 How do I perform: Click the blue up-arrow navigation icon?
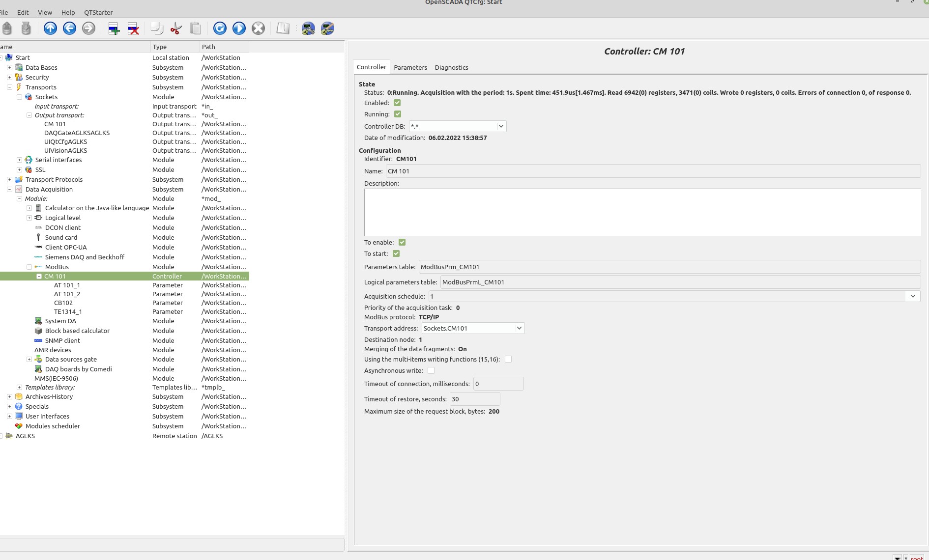(x=50, y=28)
